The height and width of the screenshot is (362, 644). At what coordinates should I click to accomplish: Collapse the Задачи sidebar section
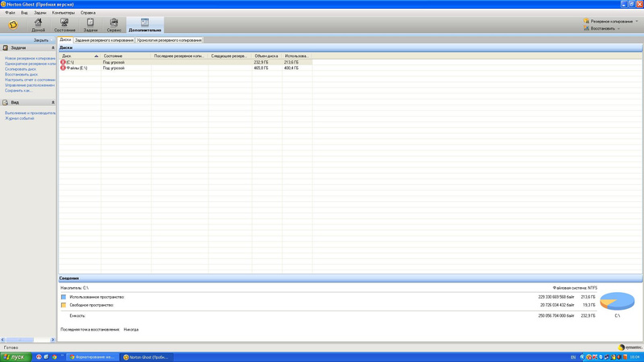click(53, 48)
